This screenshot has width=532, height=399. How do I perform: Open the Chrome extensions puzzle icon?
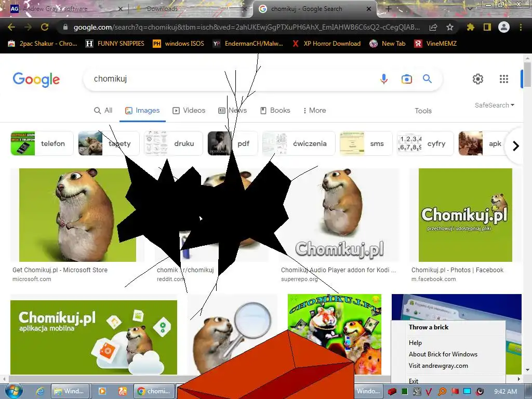coord(470,27)
